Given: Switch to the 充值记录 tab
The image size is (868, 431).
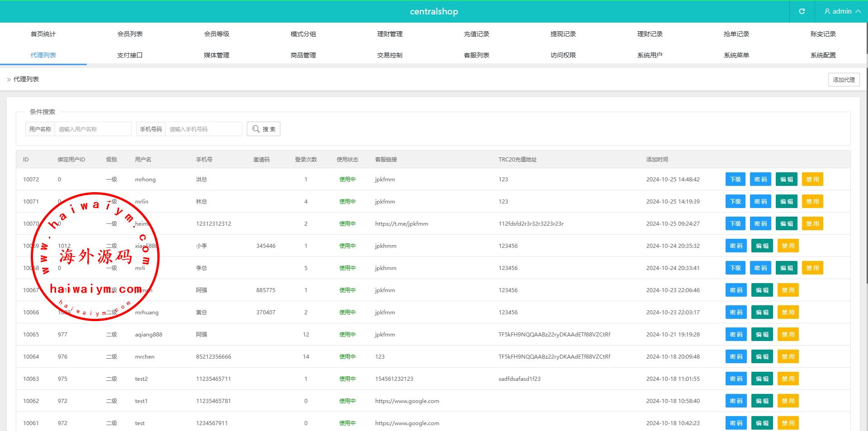Looking at the screenshot, I should point(476,34).
